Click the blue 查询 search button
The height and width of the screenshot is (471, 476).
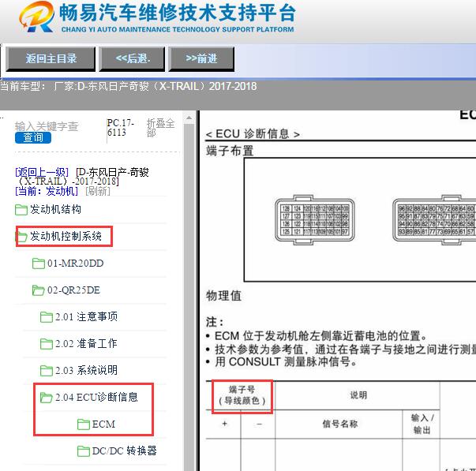point(33,137)
